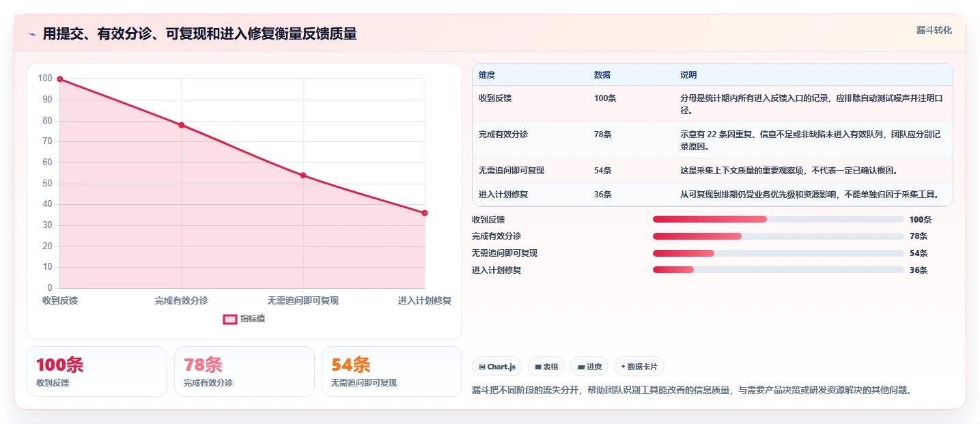Click the 78条 value beside the progress bar
Screen dimensions: 980x424
919,236
